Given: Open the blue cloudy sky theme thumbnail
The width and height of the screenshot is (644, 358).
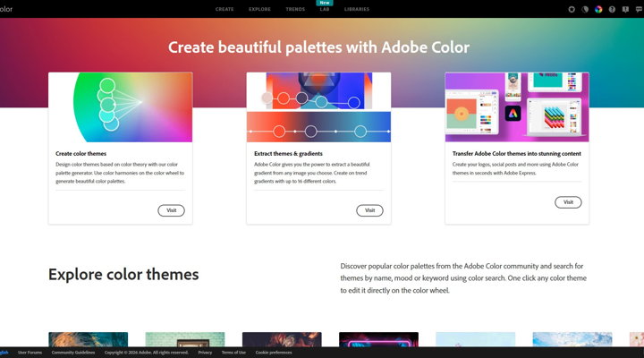Looking at the screenshot, I should pyautogui.click(x=572, y=339).
